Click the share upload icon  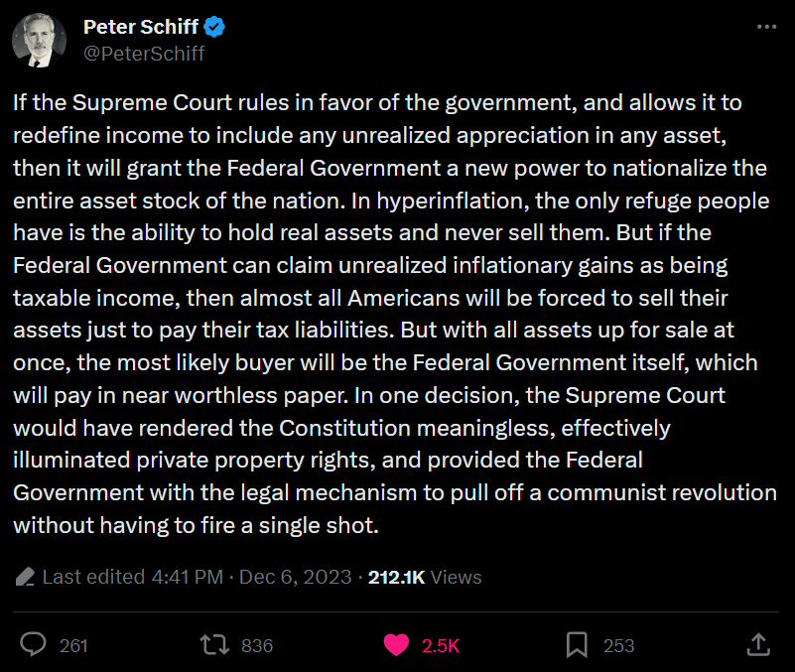[x=759, y=645]
